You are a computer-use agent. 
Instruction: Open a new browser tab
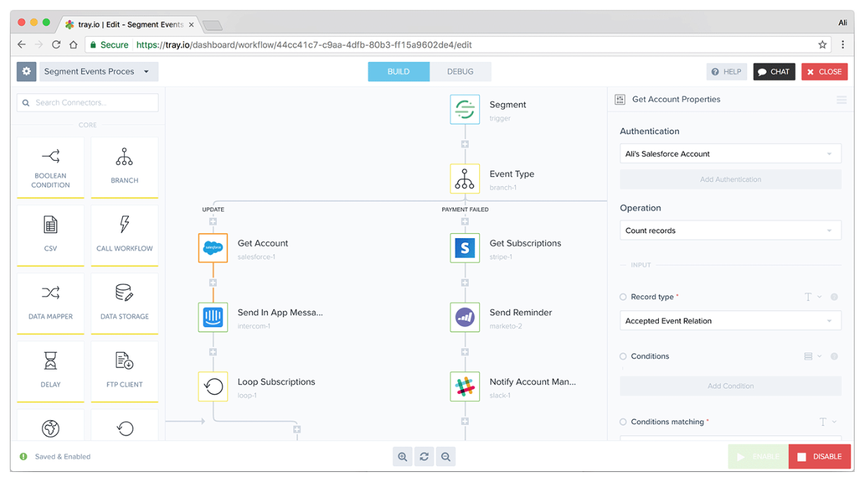213,26
